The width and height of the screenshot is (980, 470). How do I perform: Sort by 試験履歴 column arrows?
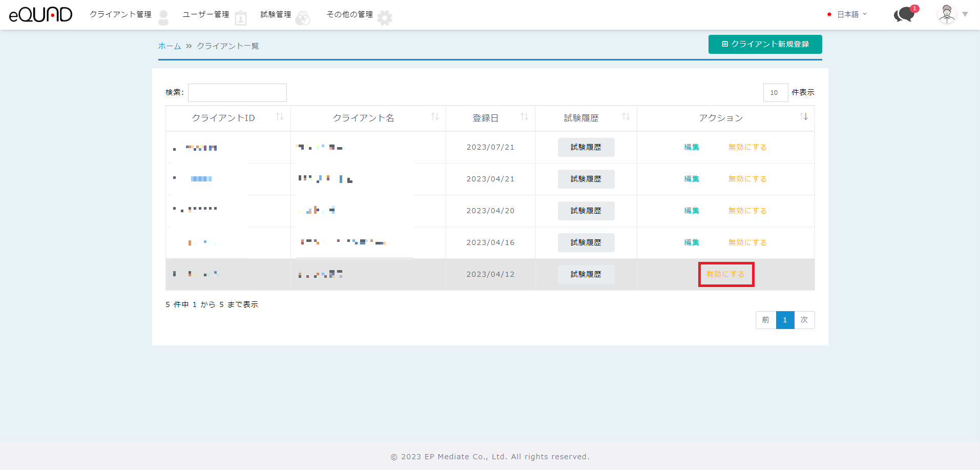(x=625, y=117)
